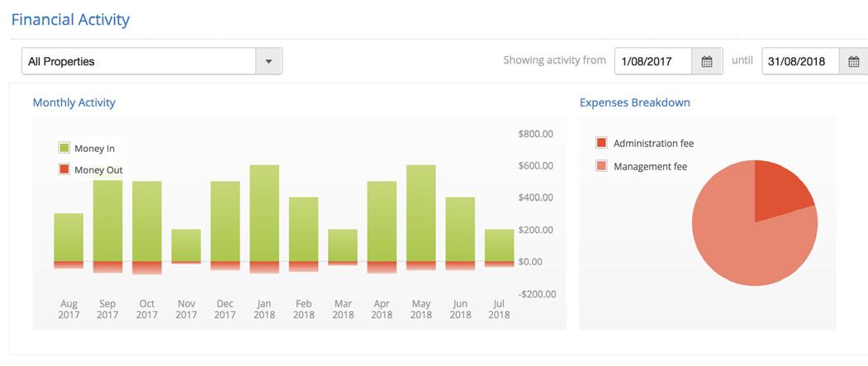This screenshot has height=366, width=868.
Task: Click the start date field 1/08/2017
Action: point(652,61)
